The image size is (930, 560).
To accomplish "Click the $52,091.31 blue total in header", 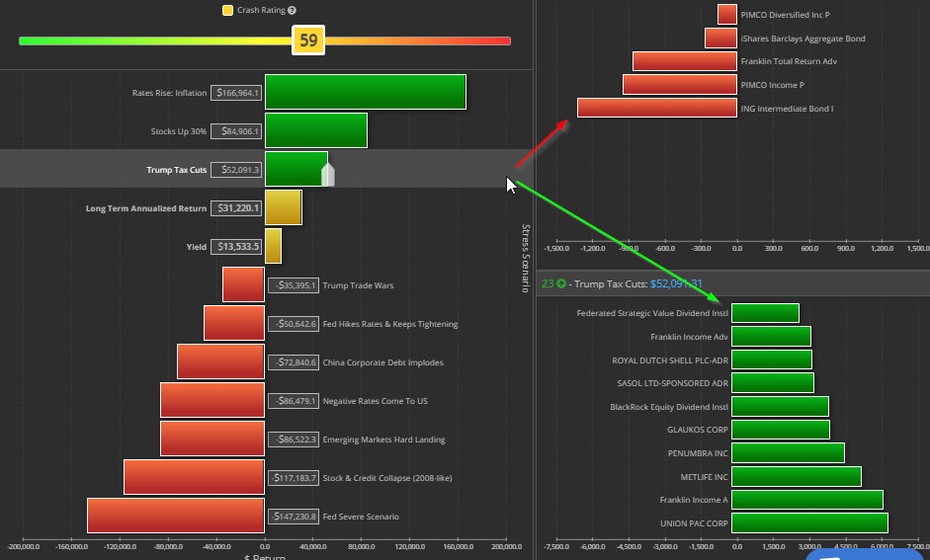I will tap(676, 284).
